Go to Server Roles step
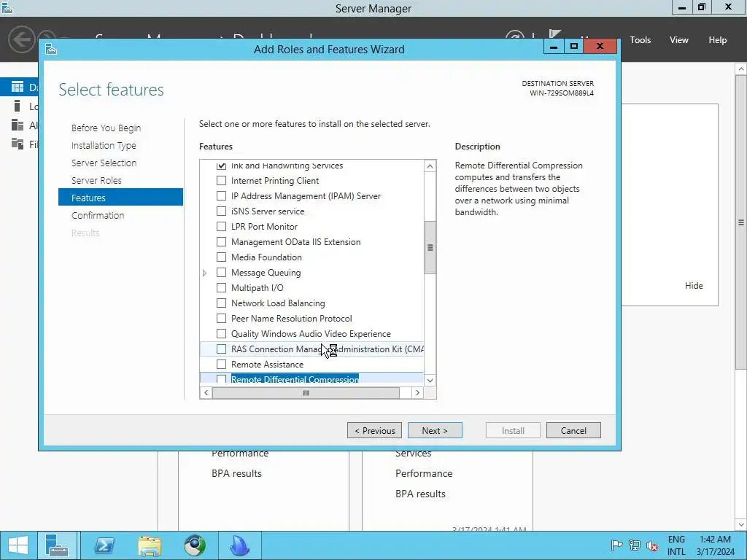This screenshot has width=747, height=560. pyautogui.click(x=96, y=181)
